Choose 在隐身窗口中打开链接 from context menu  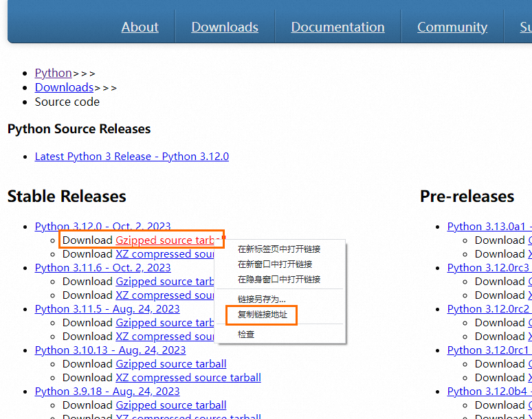(279, 280)
